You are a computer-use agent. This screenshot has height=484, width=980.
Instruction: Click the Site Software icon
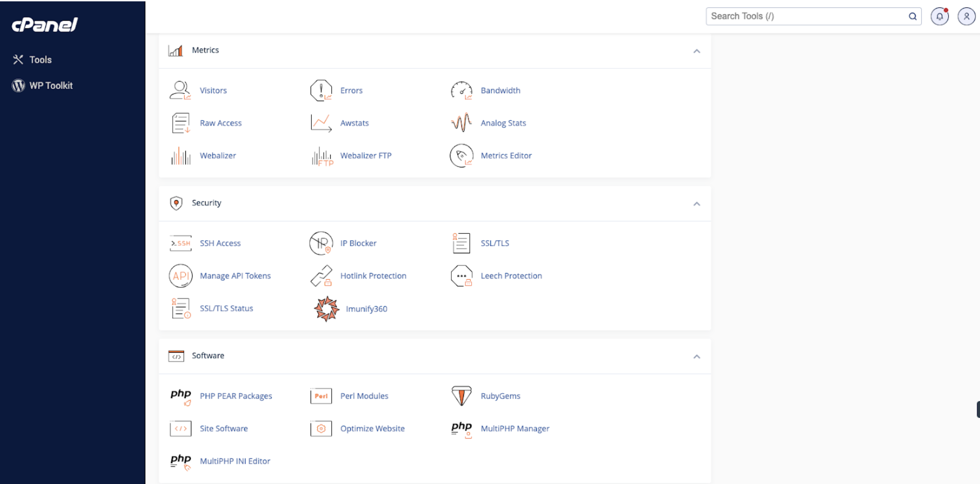180,429
